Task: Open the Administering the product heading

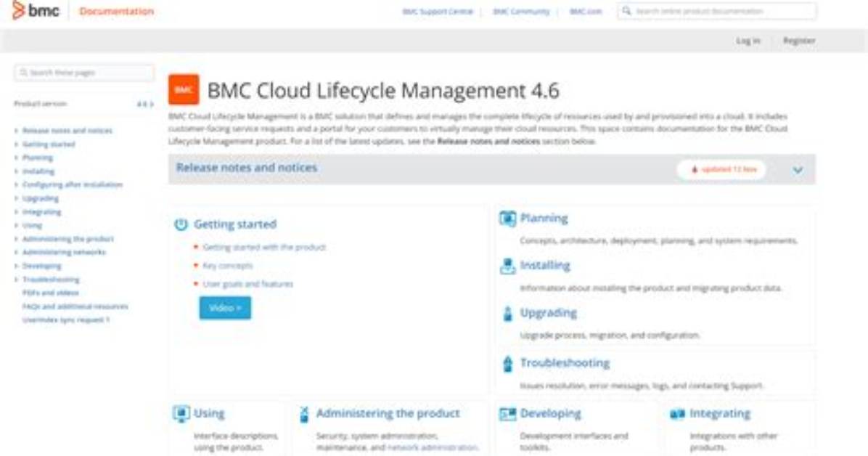Action: click(388, 413)
